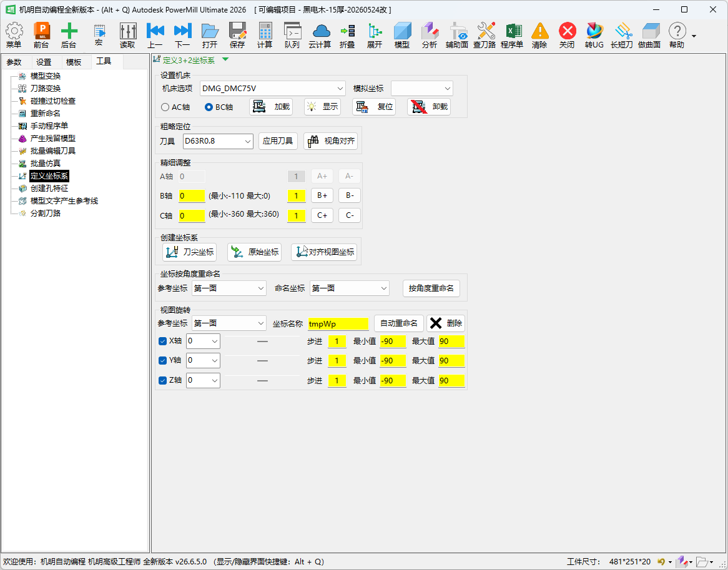Viewport: 728px width, 570px height.
Task: Go to previous with 上一 icon
Action: [x=155, y=36]
